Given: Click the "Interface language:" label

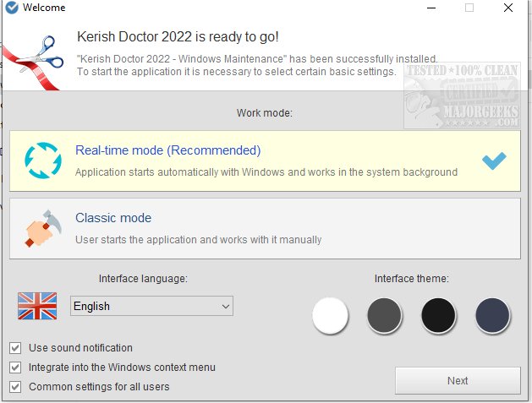Looking at the screenshot, I should click(x=143, y=279).
